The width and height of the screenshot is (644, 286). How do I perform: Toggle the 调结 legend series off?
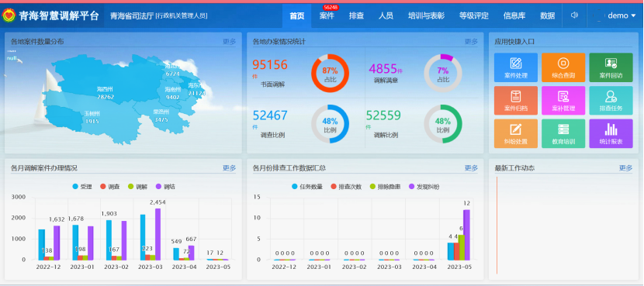click(x=165, y=187)
